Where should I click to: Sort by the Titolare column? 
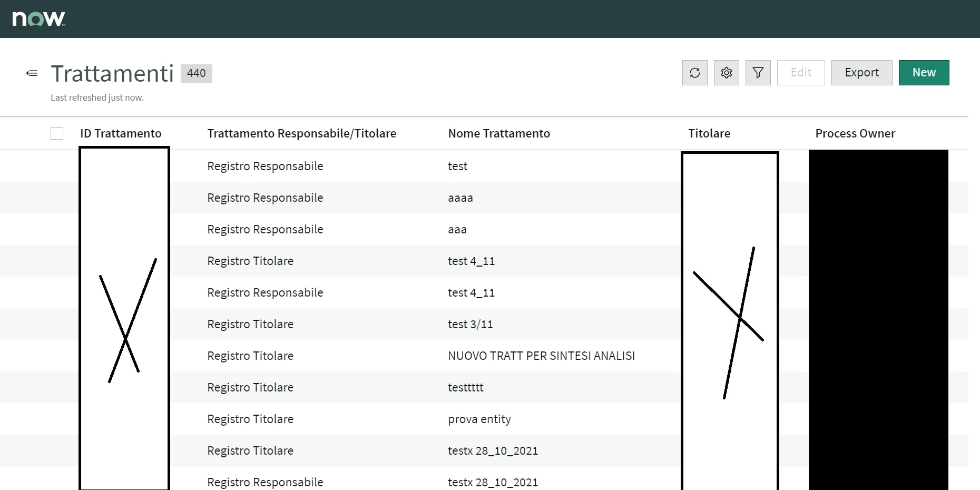coord(709,133)
